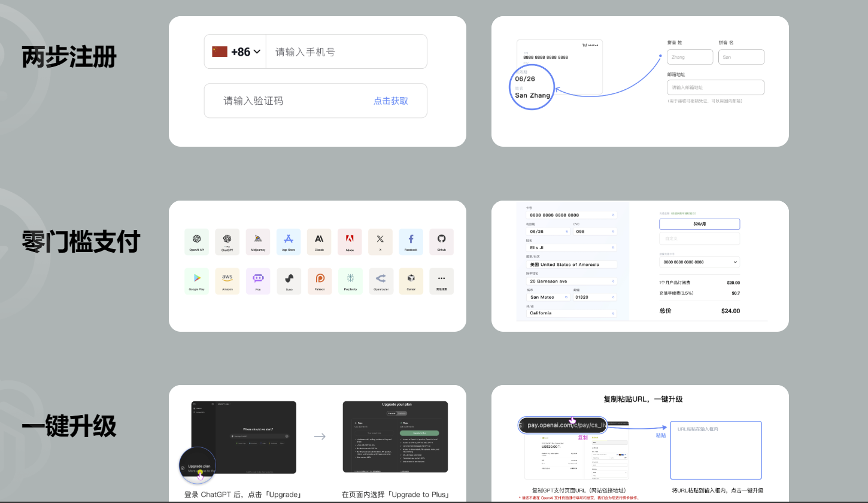Choose the Facebook tile
The height and width of the screenshot is (503, 868).
[411, 241]
